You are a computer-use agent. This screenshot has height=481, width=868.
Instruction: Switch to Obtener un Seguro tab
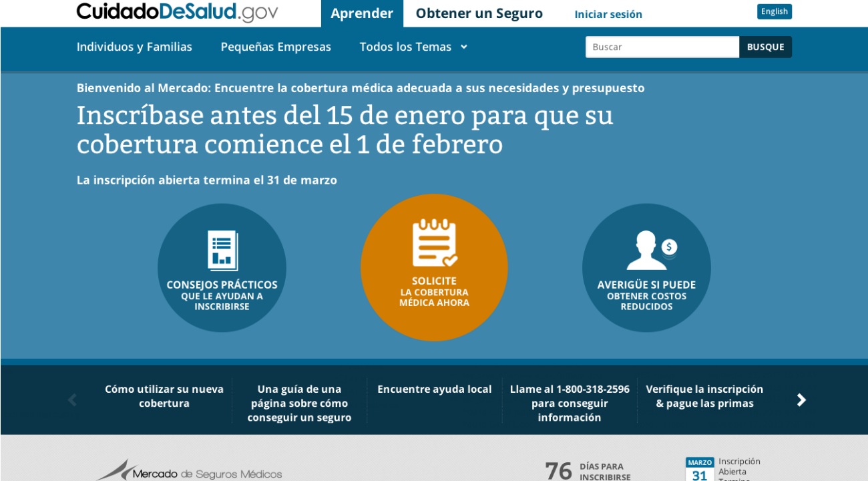coord(479,13)
